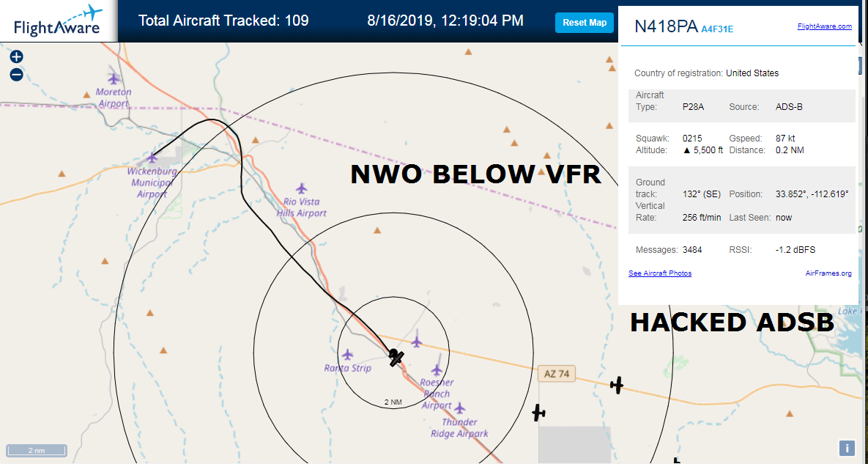Click the Roesner Ranch Airport label
Viewport: 868px width, 464px height.
(437, 394)
